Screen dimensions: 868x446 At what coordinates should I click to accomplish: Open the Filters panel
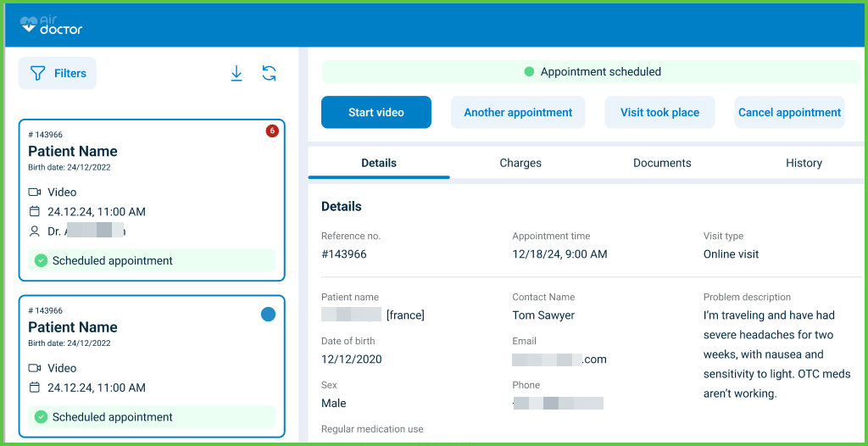pyautogui.click(x=58, y=74)
